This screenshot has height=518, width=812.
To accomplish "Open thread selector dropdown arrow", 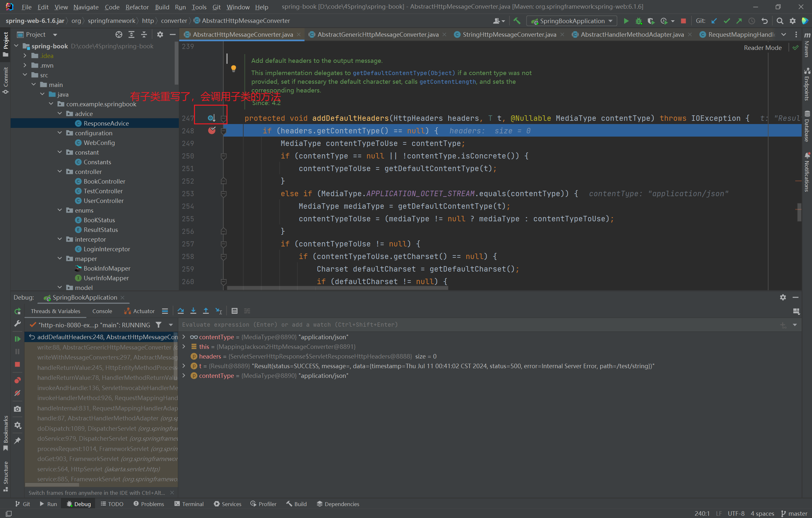I will coord(171,324).
